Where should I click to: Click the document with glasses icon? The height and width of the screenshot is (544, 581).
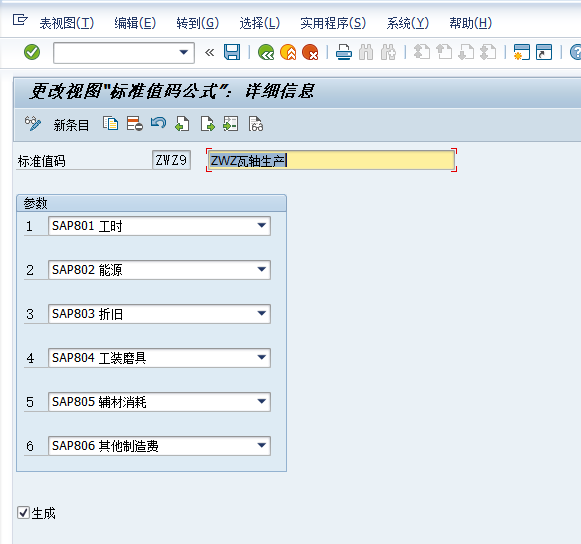point(256,124)
